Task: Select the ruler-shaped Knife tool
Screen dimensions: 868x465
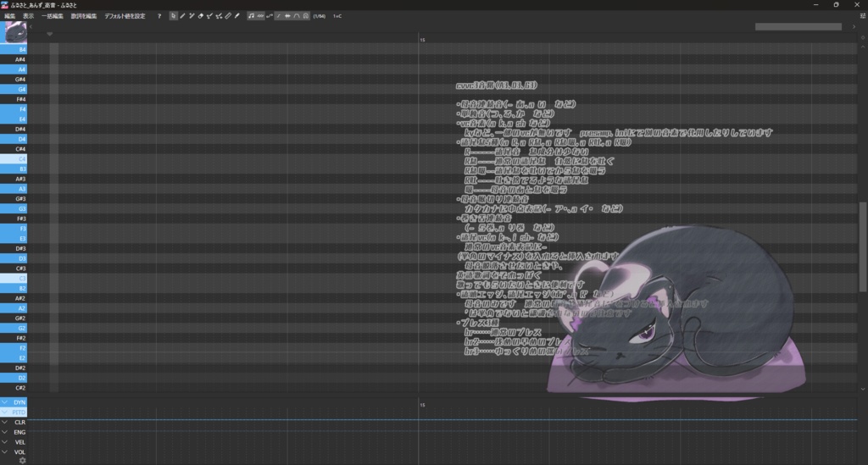Action: pyautogui.click(x=227, y=16)
